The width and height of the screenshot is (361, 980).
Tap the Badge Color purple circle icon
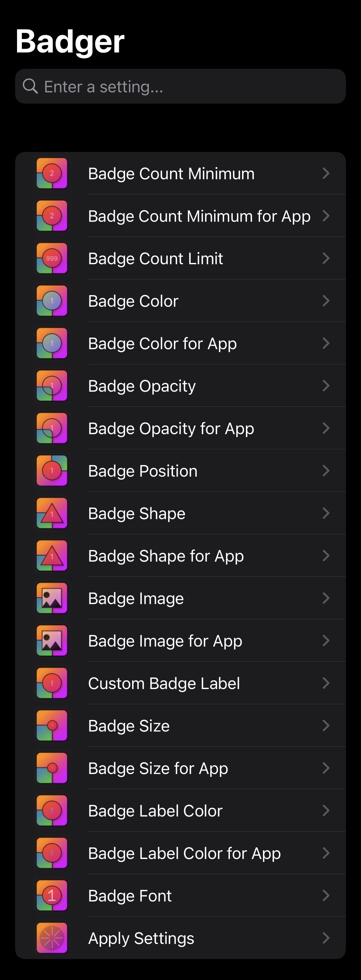52,301
